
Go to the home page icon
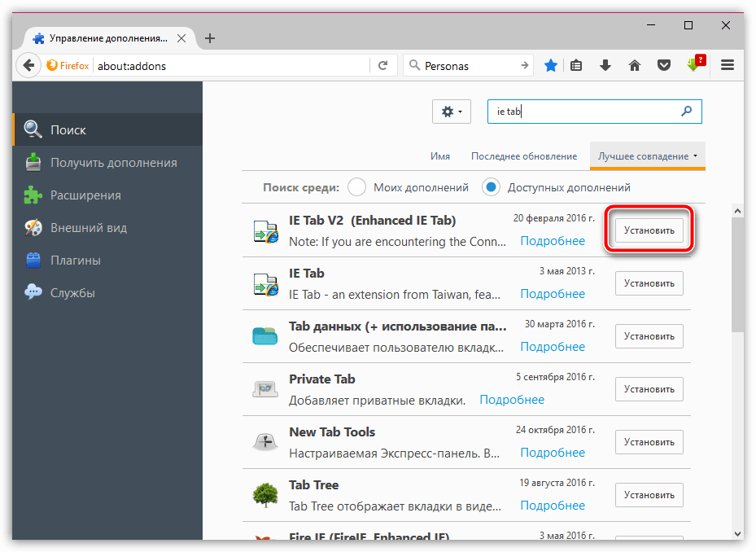(x=635, y=65)
